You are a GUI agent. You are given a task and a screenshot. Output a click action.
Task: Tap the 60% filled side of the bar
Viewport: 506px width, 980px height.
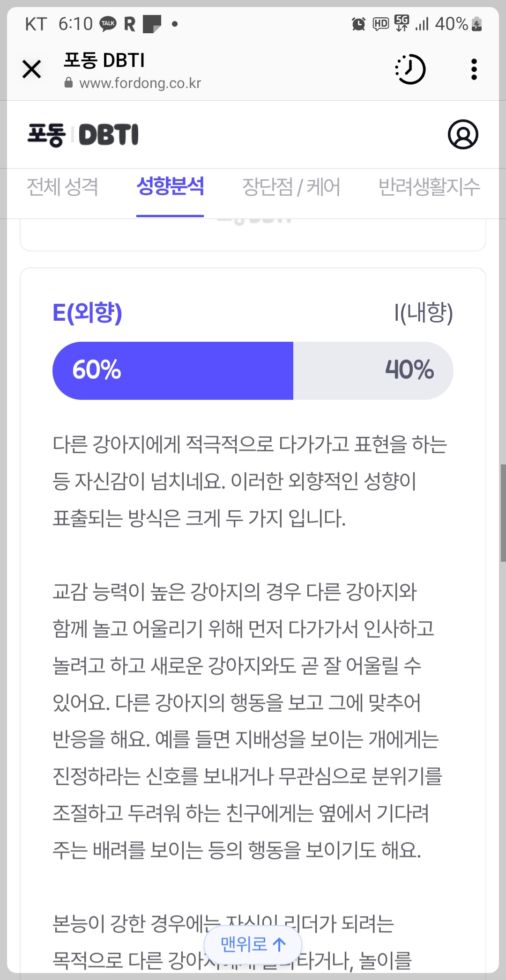(x=173, y=370)
